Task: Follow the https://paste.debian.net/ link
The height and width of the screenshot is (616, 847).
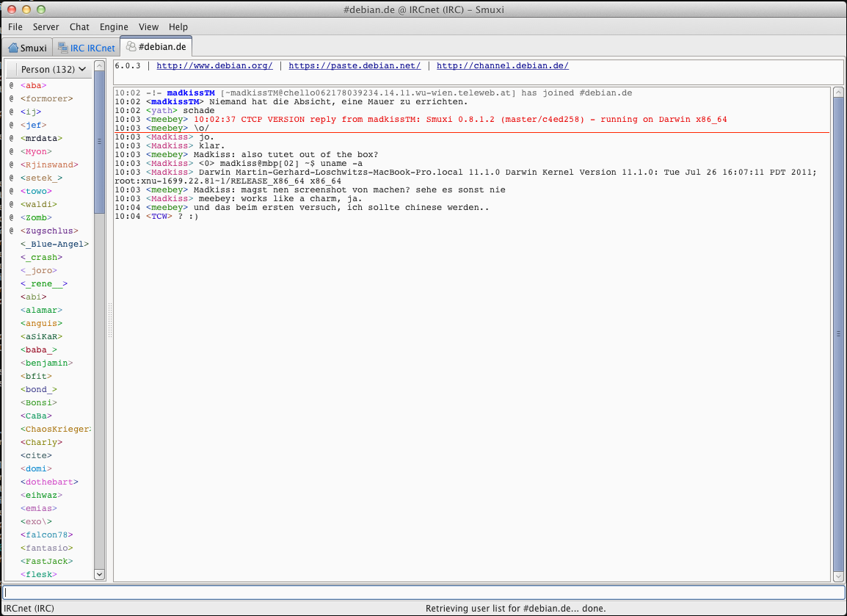Action: (x=355, y=66)
